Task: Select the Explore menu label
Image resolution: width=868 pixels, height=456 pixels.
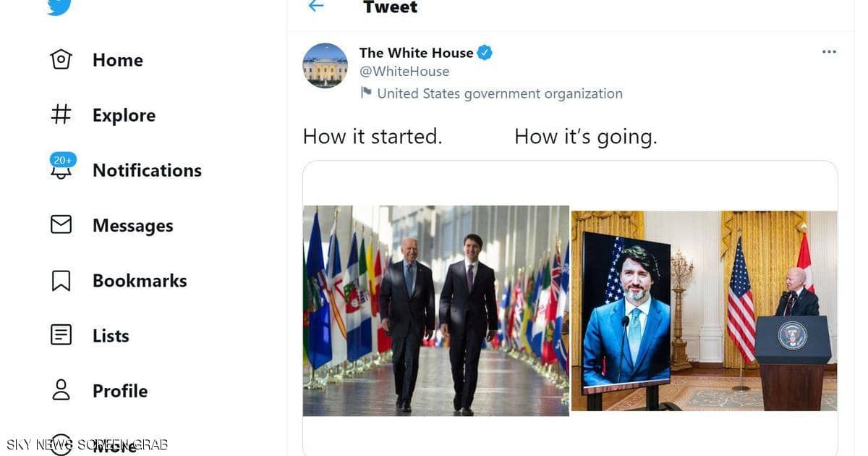Action: pyautogui.click(x=124, y=115)
